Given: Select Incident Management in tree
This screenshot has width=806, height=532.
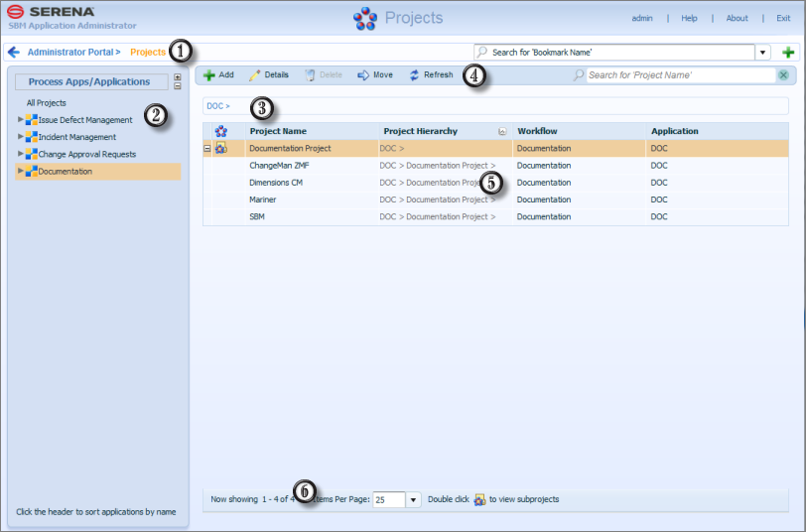Looking at the screenshot, I should (x=77, y=137).
